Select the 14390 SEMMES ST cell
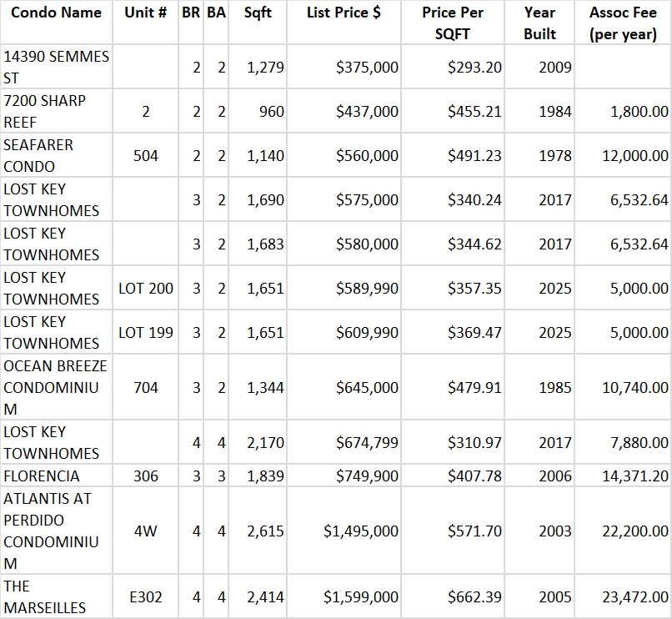 (57, 67)
